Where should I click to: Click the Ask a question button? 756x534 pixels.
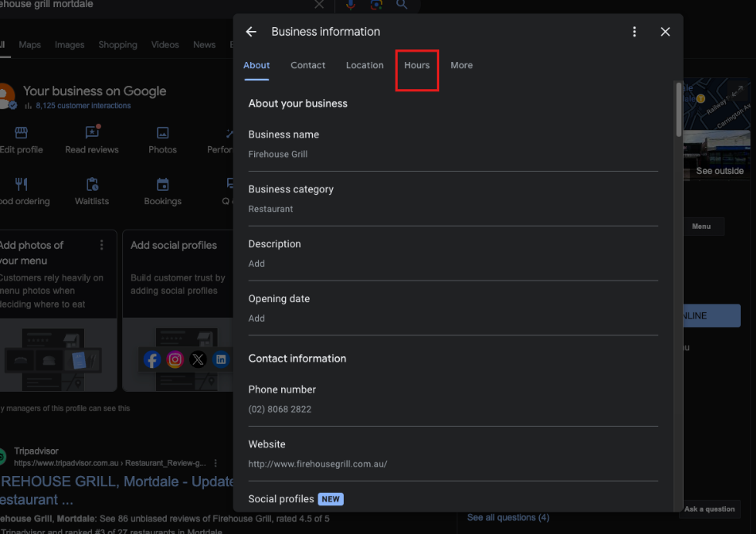(710, 509)
